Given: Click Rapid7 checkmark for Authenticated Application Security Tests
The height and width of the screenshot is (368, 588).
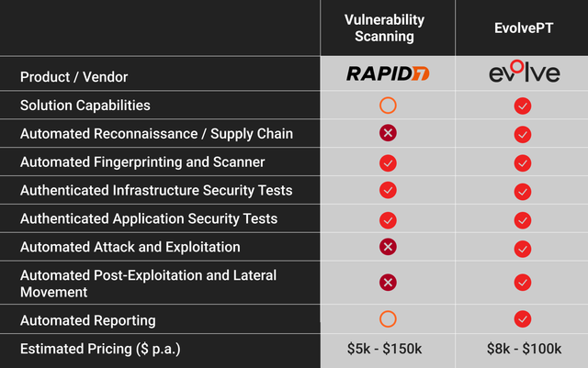Looking at the screenshot, I should [388, 219].
